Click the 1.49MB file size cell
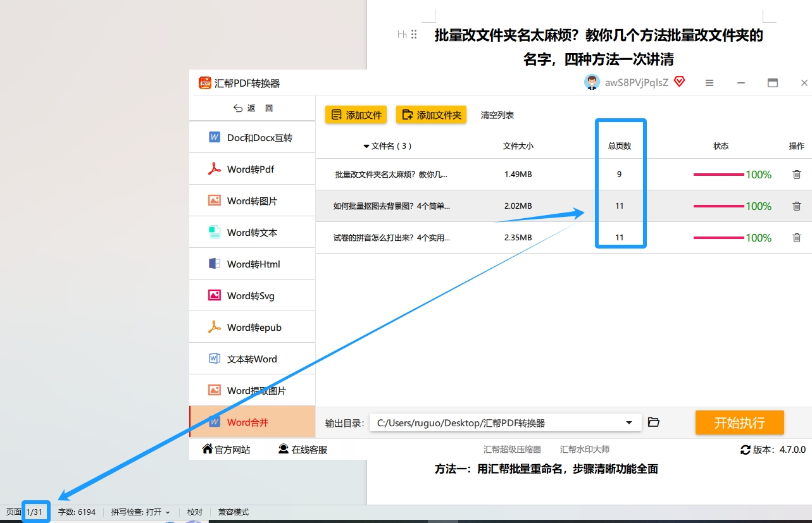 click(x=518, y=175)
